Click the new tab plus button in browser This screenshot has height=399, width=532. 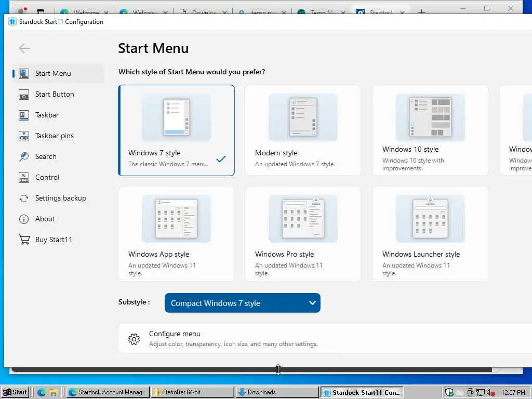click(x=421, y=11)
